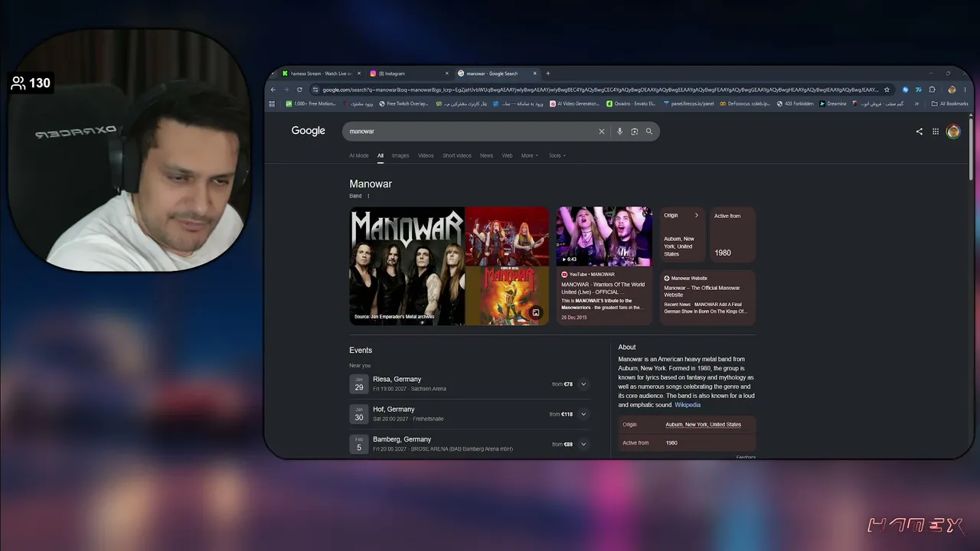Open the Qwadro Envato bookmark
The width and height of the screenshot is (980, 551).
[x=632, y=103]
